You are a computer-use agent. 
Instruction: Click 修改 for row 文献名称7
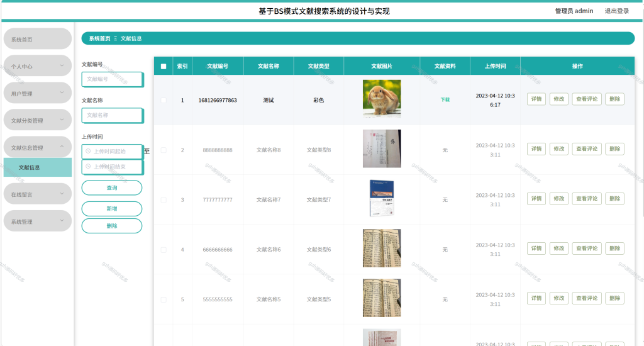click(559, 198)
